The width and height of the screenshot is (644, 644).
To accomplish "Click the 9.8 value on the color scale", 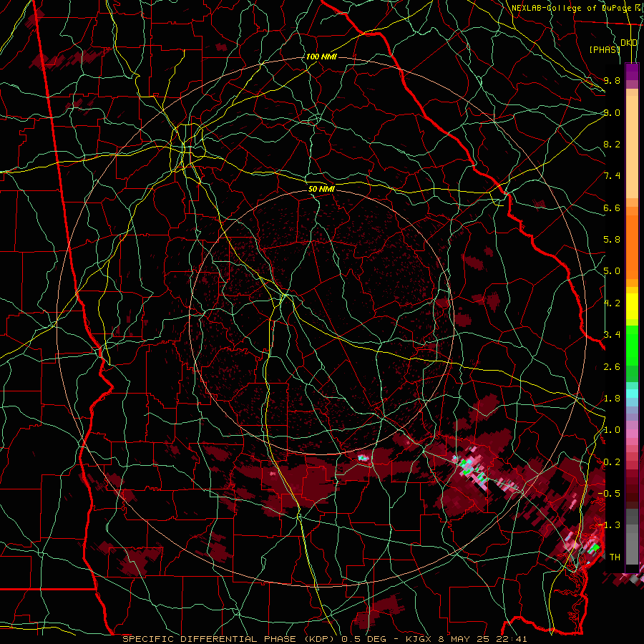I will [612, 80].
